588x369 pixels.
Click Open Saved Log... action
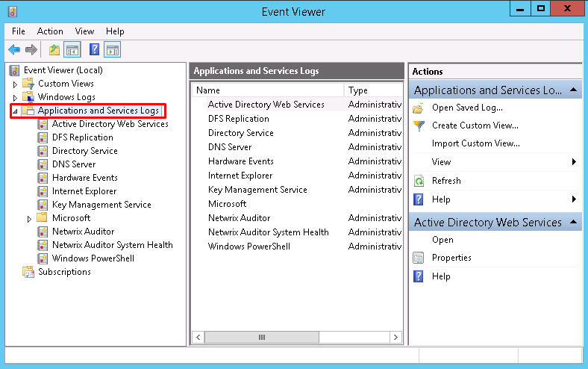(467, 108)
